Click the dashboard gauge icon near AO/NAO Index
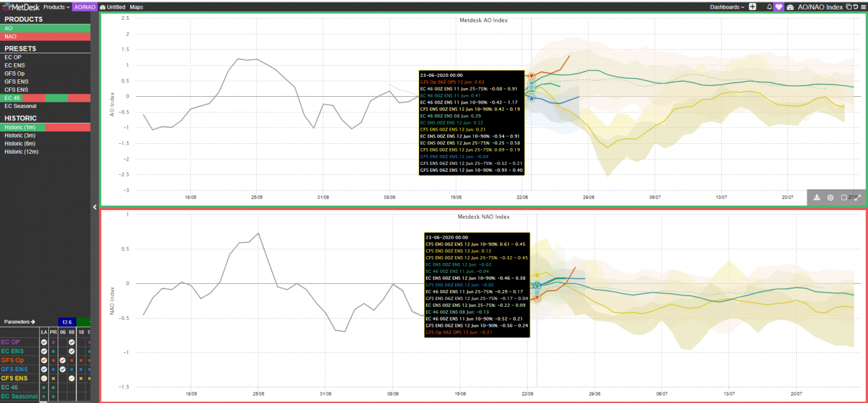The image size is (868, 403). [x=790, y=7]
